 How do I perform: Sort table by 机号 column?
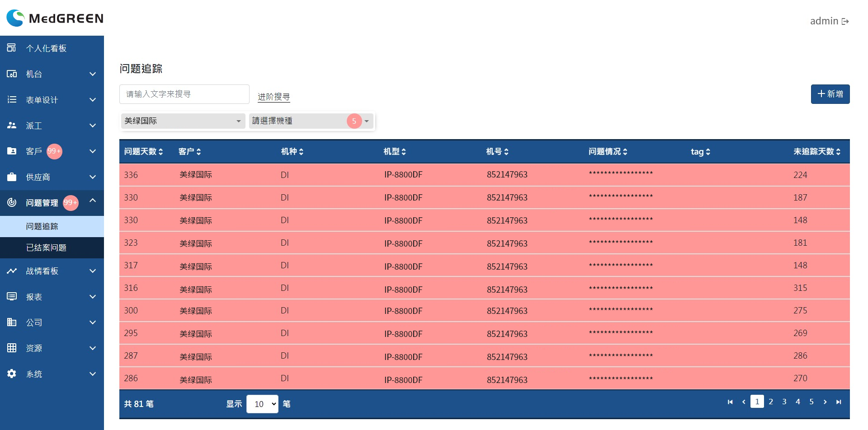coord(497,151)
